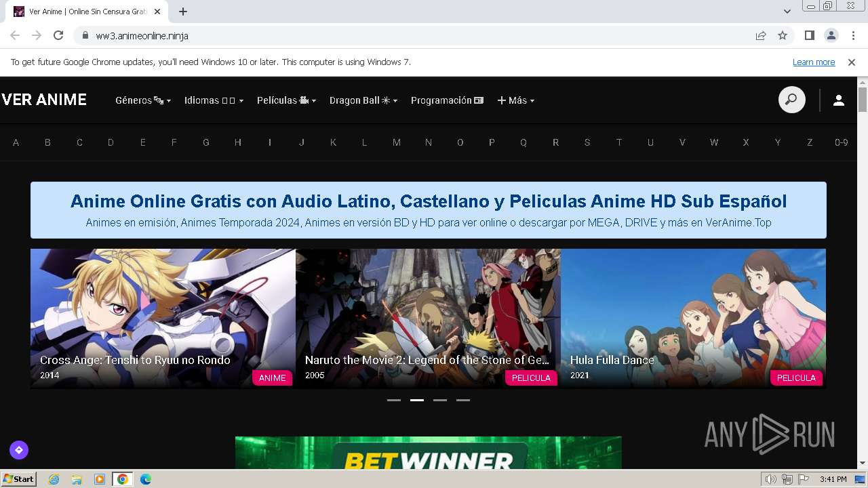868x488 pixels.
Task: Open the tab search chevron in the title bar
Action: point(787,12)
